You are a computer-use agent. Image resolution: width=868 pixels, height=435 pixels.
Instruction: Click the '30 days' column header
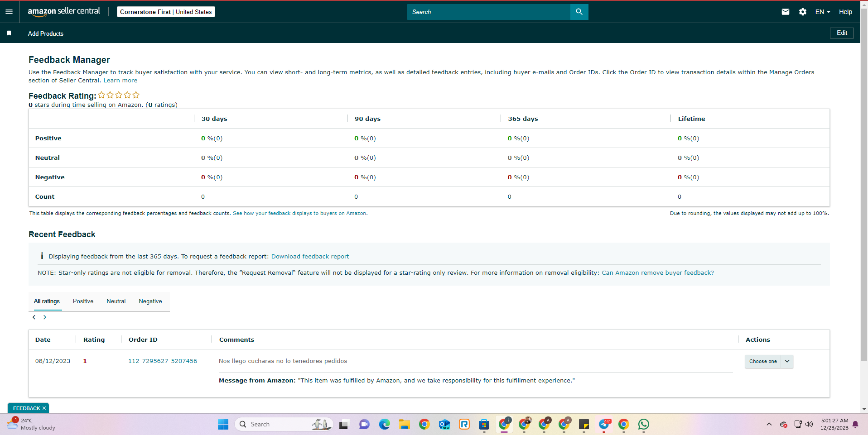point(214,119)
